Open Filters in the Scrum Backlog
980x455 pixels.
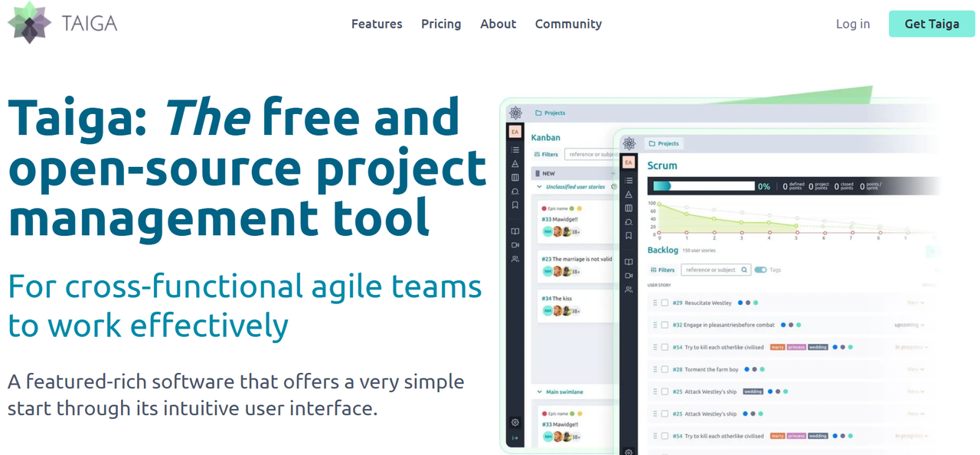pyautogui.click(x=662, y=270)
